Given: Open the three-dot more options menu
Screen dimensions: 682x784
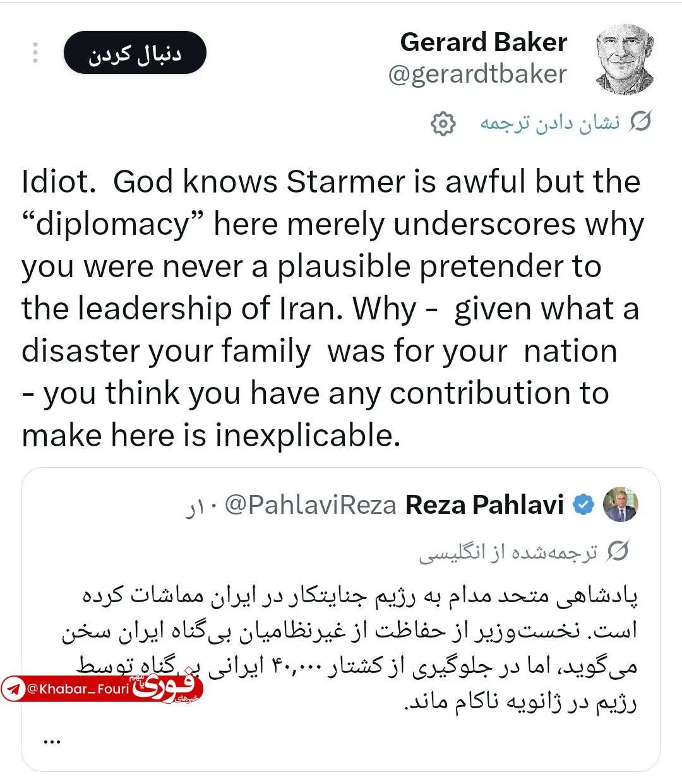Looking at the screenshot, I should pyautogui.click(x=35, y=52).
